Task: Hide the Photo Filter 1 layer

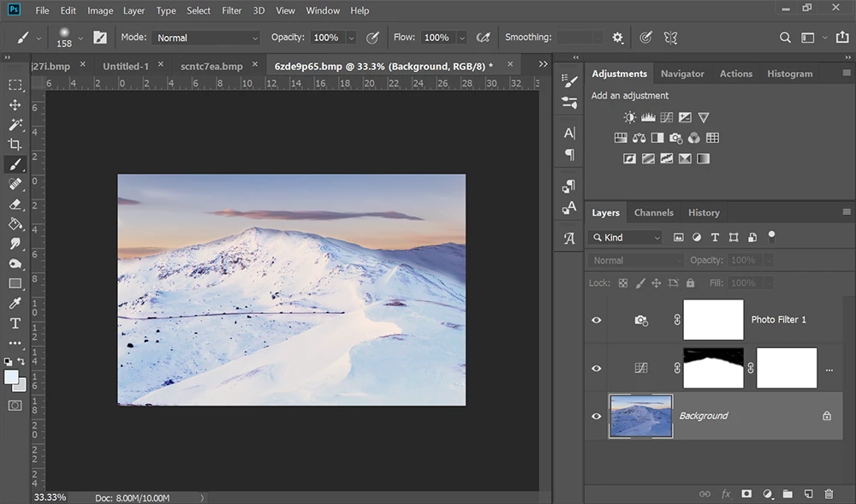Action: point(597,320)
